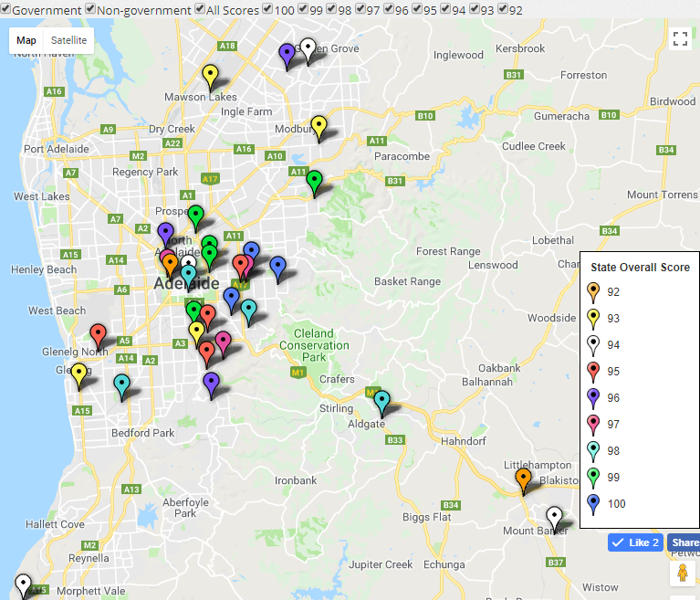Disable the All Scores checkbox
Image resolution: width=700 pixels, height=600 pixels.
pos(199,9)
